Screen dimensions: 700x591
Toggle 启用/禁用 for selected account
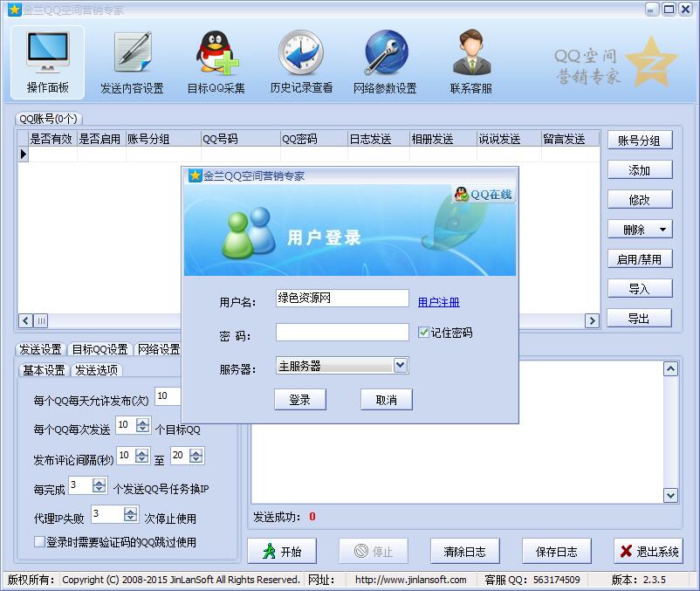pyautogui.click(x=639, y=258)
